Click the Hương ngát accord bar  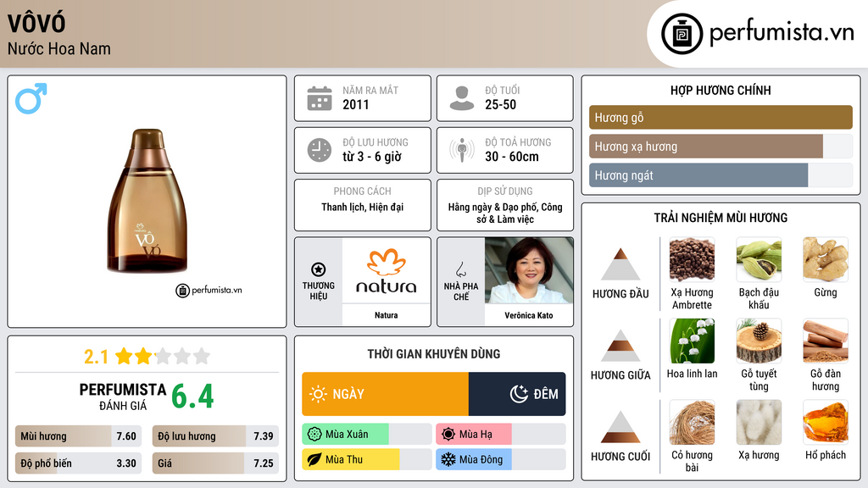pyautogui.click(x=721, y=175)
